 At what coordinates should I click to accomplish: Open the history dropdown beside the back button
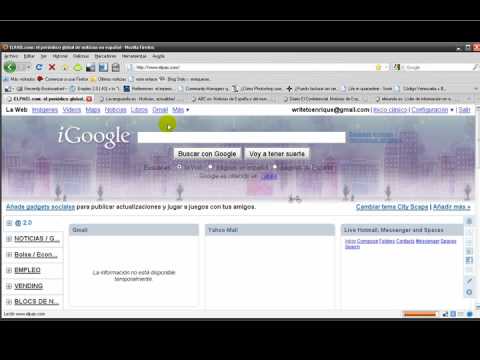28,67
